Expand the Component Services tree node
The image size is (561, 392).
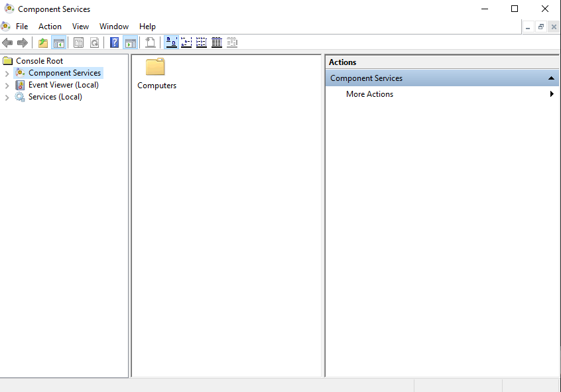click(x=7, y=74)
